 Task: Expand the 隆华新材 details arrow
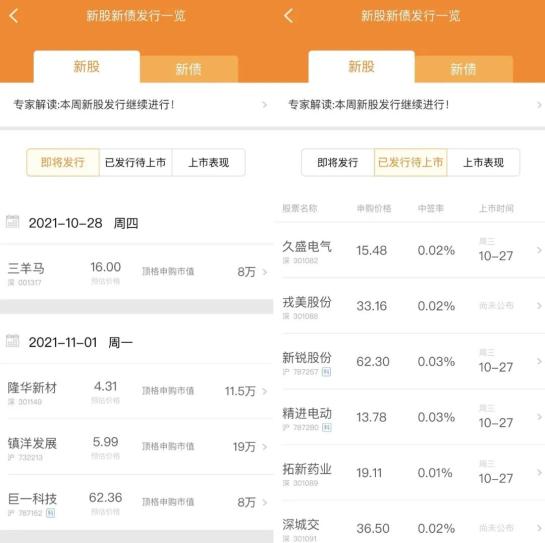coord(265,391)
